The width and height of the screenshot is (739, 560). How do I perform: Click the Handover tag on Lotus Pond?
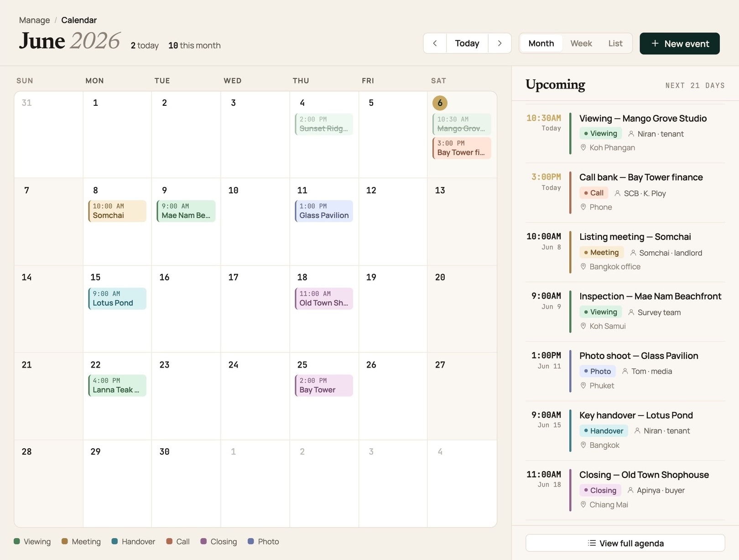tap(604, 430)
